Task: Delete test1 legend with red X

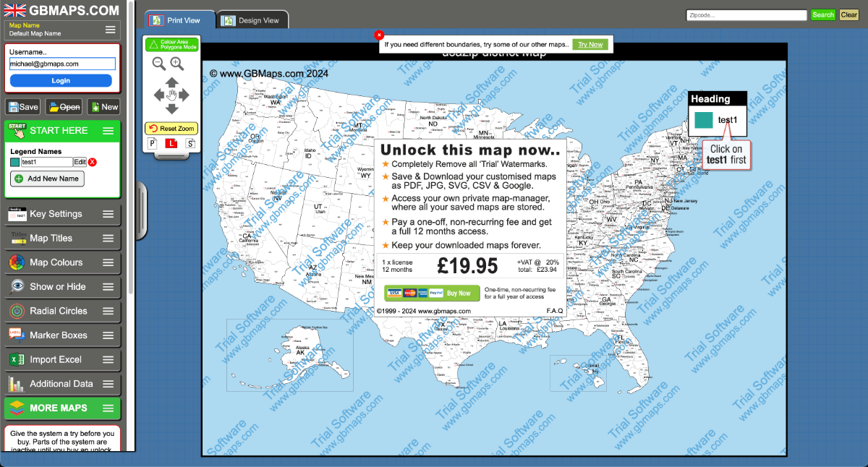Action: pos(93,162)
